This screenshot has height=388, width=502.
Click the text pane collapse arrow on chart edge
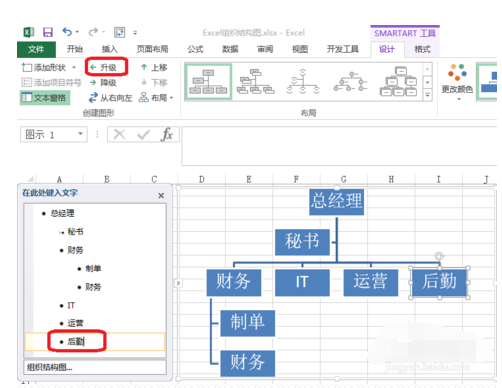(178, 283)
